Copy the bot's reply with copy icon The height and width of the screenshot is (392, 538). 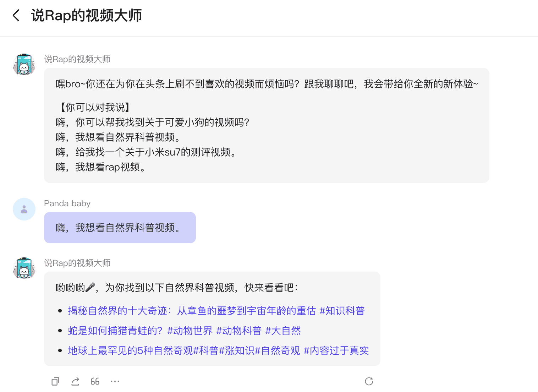click(x=55, y=381)
